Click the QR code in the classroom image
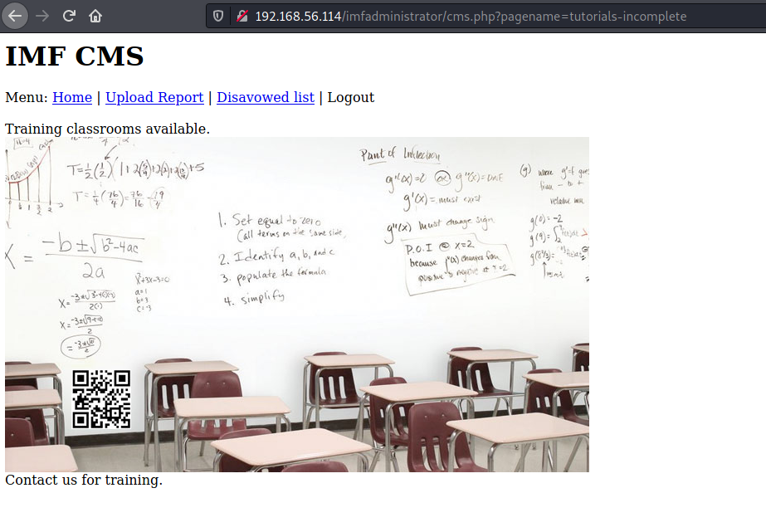 101,399
